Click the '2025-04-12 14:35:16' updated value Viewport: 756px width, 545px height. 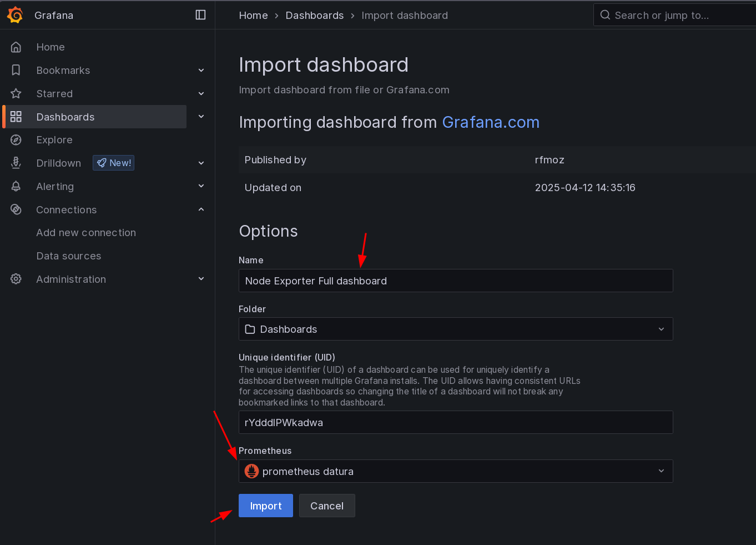tap(585, 188)
